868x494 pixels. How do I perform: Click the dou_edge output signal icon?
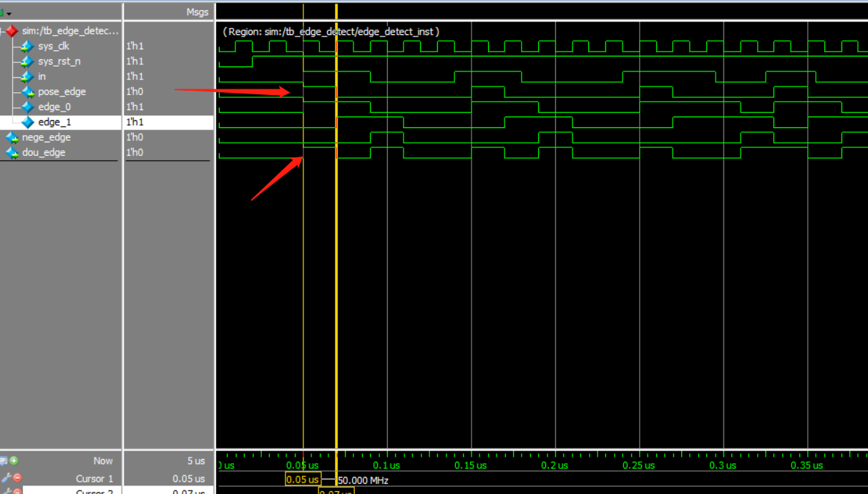coord(12,152)
